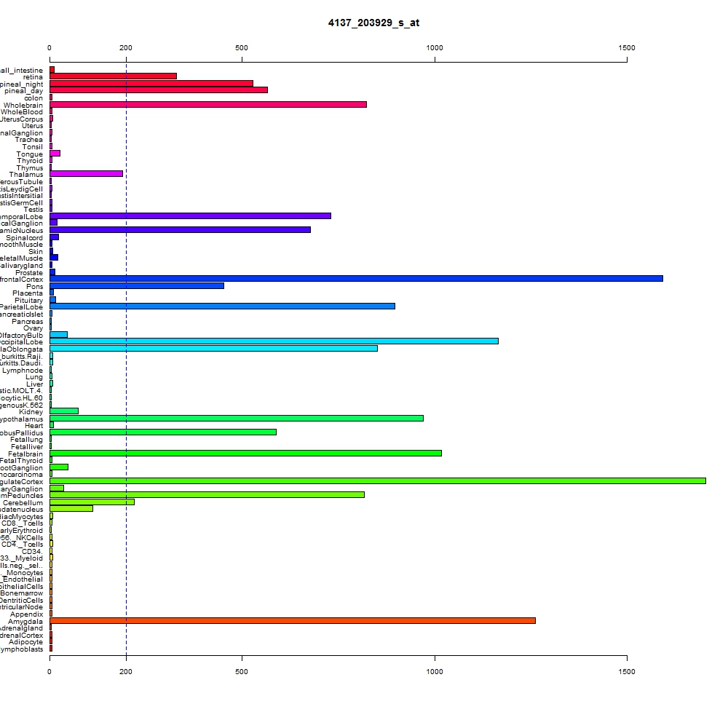Select the Hypothalamus bar

pos(237,419)
